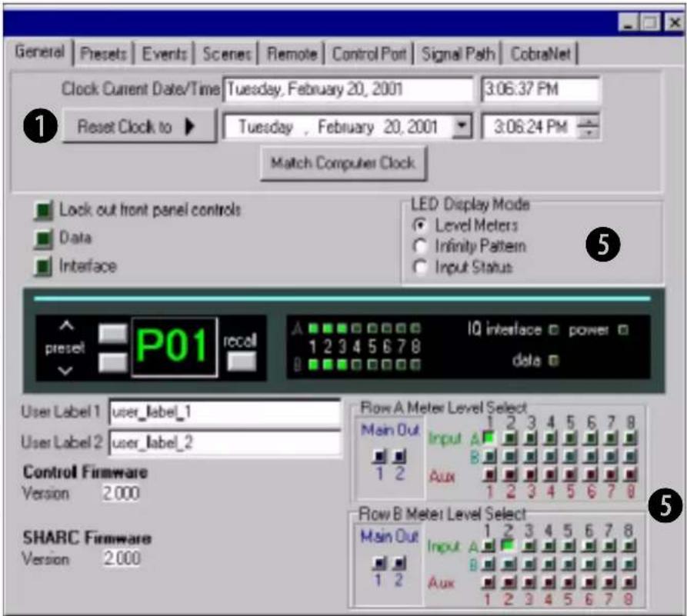The image size is (687, 616).
Task: Select the General tab
Action: click(x=39, y=52)
